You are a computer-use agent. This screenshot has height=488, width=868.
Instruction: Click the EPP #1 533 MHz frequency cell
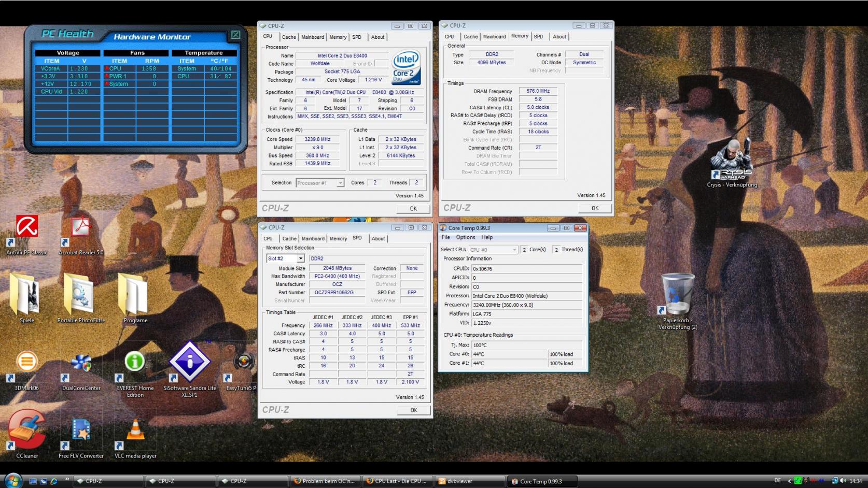[x=410, y=326]
